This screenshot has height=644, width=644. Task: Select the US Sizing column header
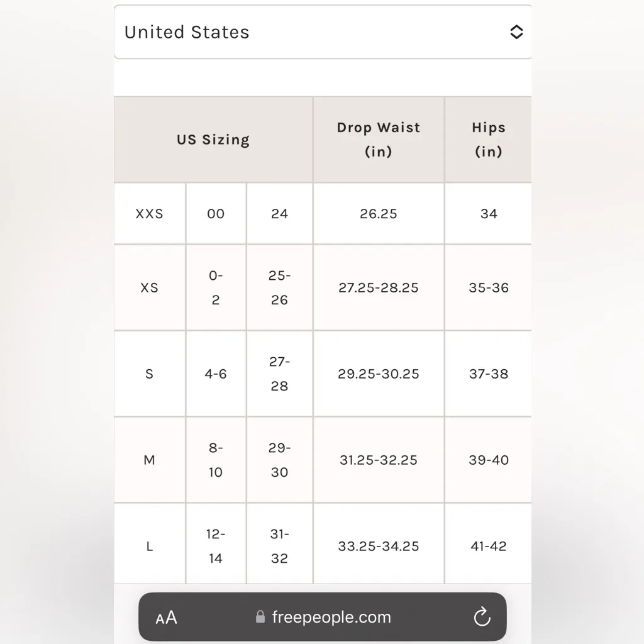tap(213, 140)
